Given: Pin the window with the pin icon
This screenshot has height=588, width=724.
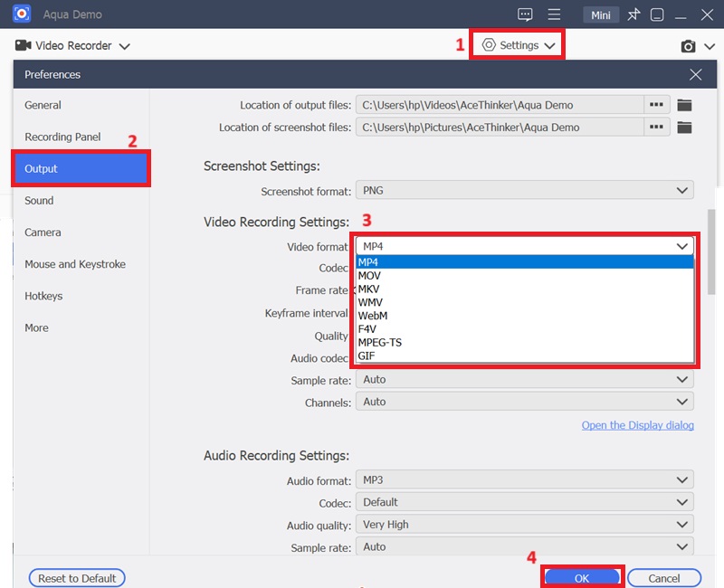Looking at the screenshot, I should tap(633, 14).
